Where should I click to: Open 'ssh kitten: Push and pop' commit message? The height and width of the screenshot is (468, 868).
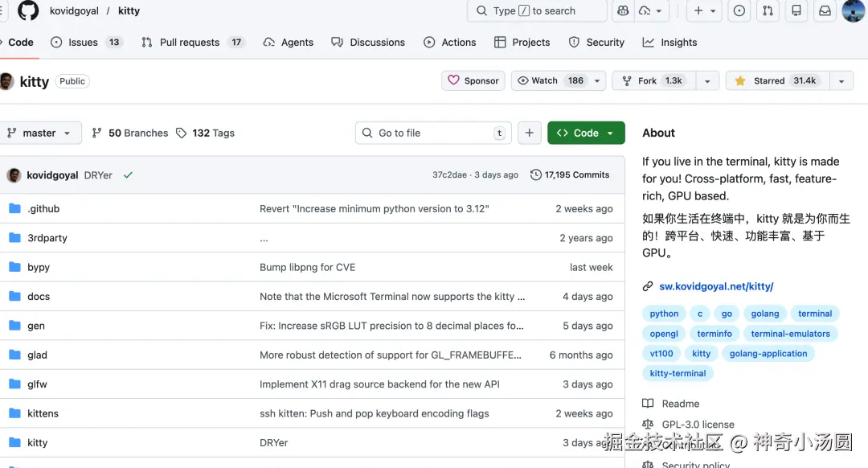tap(375, 413)
